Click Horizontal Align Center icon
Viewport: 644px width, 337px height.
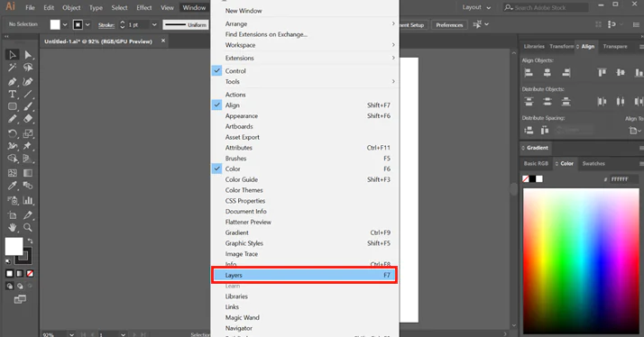coord(547,73)
